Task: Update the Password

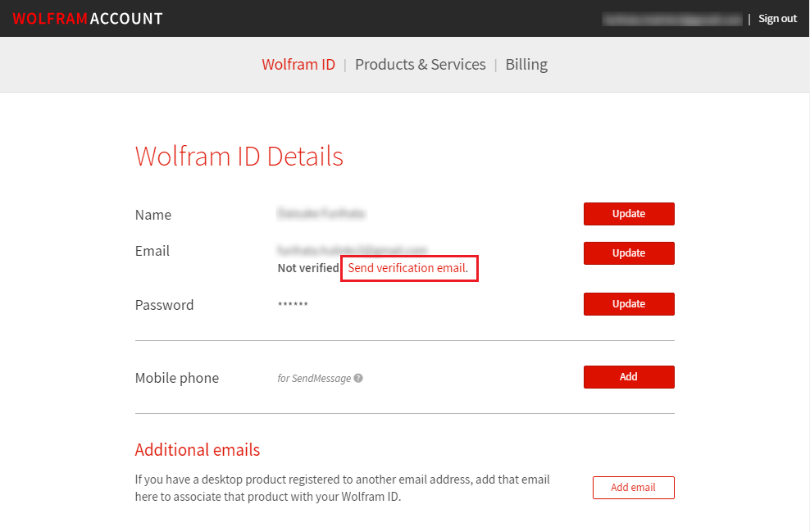Action: 629,303
